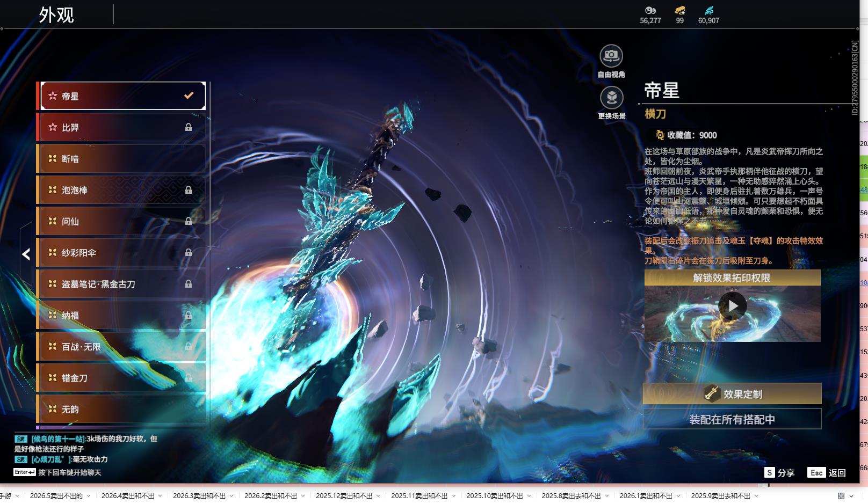This screenshot has height=504, width=868.
Task: Open the dropdown arrow on 2026.5卖出不出的 tab
Action: [88, 496]
